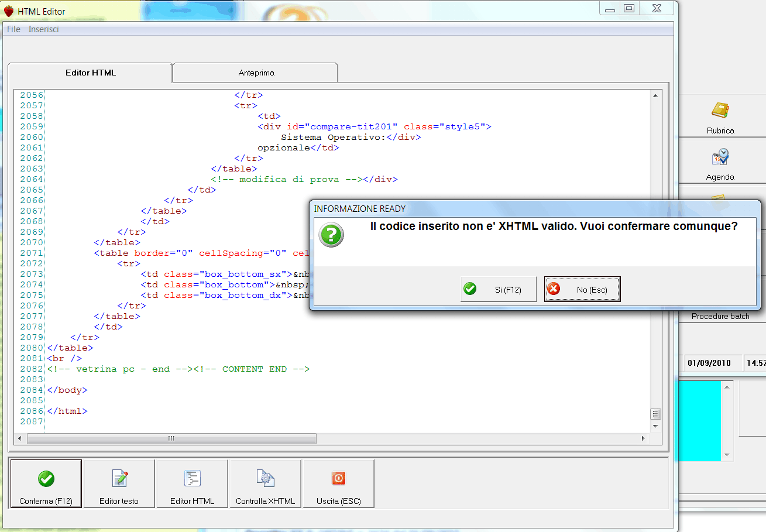Click the Uscita (ESC) label
The width and height of the screenshot is (766, 532).
(x=338, y=502)
